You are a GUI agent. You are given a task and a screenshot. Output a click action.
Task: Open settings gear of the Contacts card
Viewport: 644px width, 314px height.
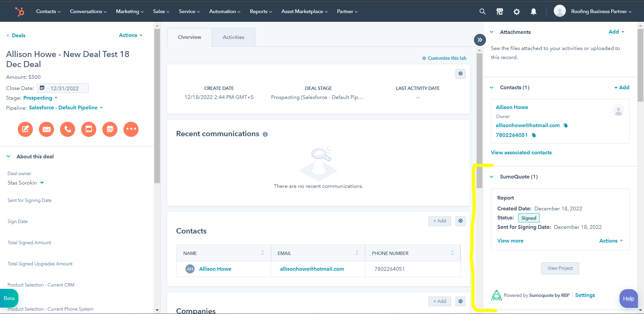pyautogui.click(x=461, y=221)
